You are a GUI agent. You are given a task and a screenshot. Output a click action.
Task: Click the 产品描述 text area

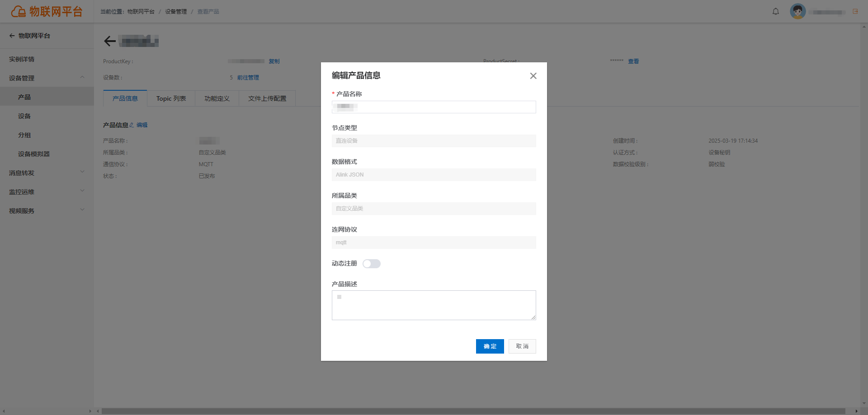[434, 305]
